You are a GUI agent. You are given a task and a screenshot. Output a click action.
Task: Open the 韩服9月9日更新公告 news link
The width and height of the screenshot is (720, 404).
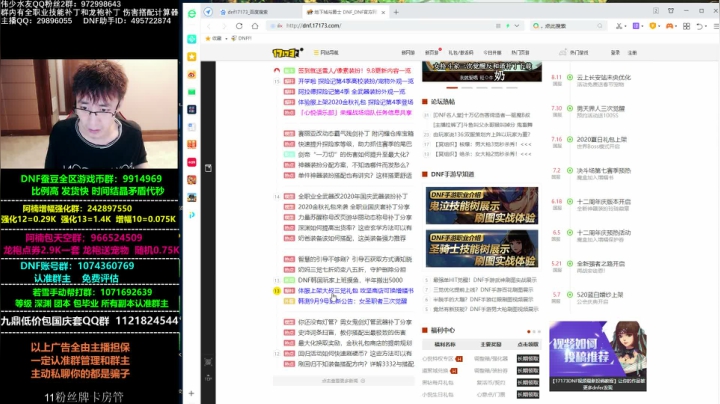[353, 301]
